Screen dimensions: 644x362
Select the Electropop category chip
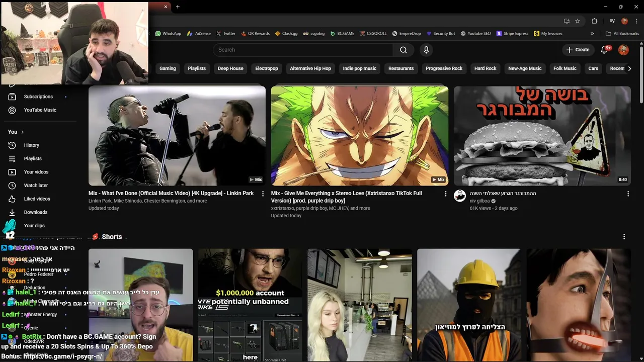point(267,68)
